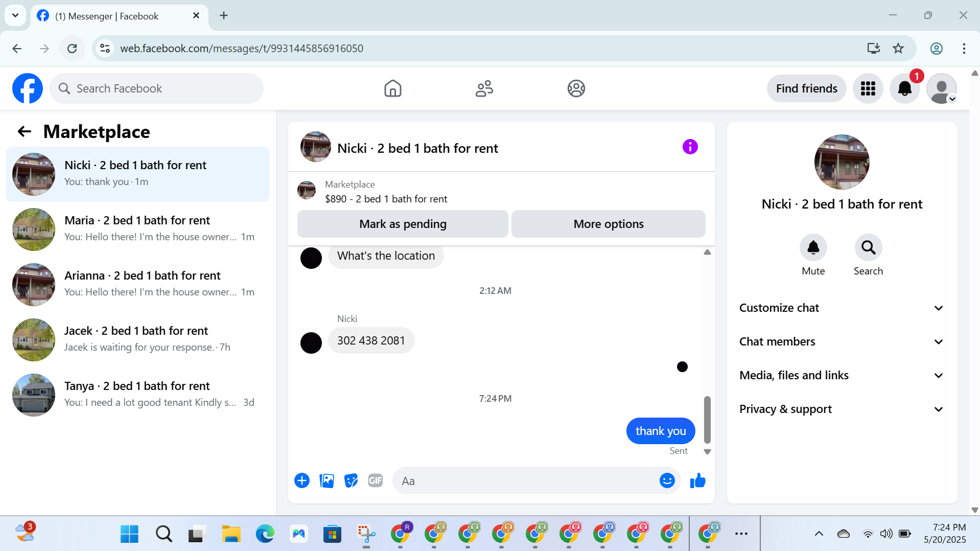Open Windows Start menu
980x551 pixels.
(x=129, y=534)
